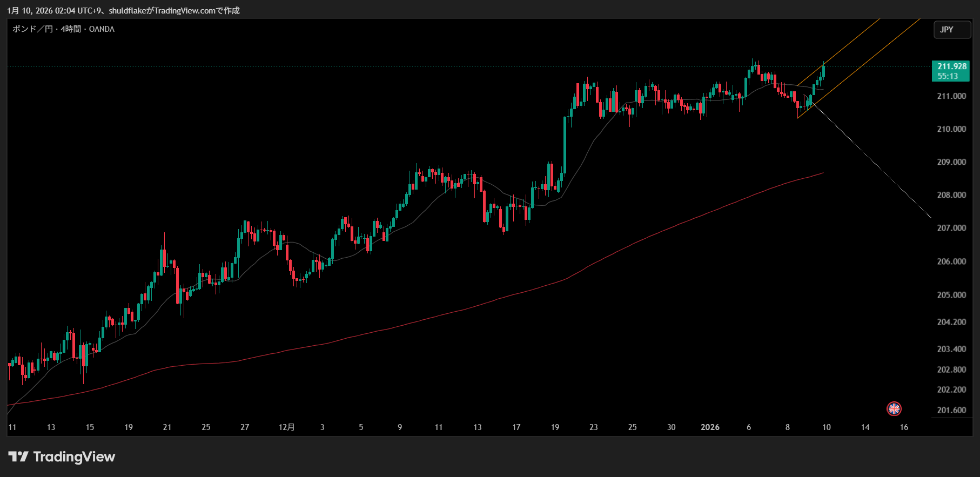Click the latest green candlestick
Image resolution: width=980 pixels, height=477 pixels.
823,71
